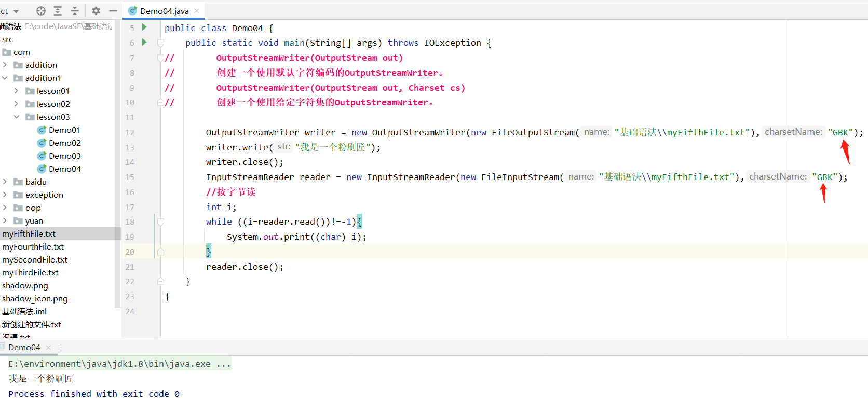Click line number 20 in the gutter
Viewport: 868px width, 400px height.
(x=129, y=252)
